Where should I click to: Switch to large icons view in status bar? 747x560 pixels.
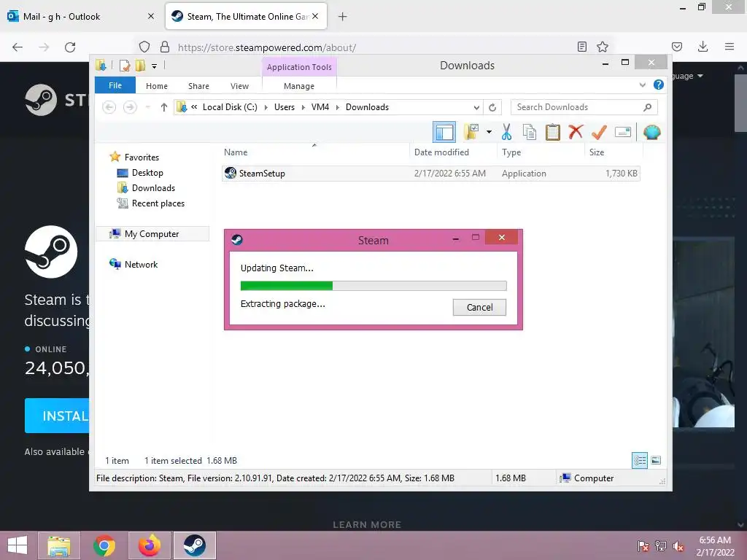656,460
